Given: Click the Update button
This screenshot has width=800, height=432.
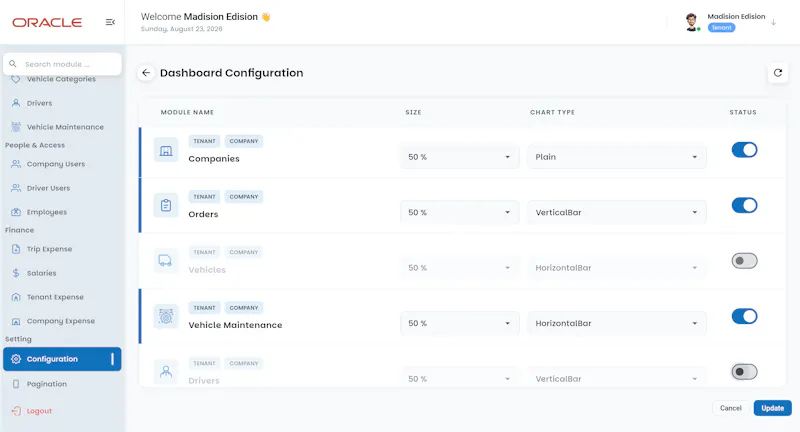Looking at the screenshot, I should pos(772,408).
